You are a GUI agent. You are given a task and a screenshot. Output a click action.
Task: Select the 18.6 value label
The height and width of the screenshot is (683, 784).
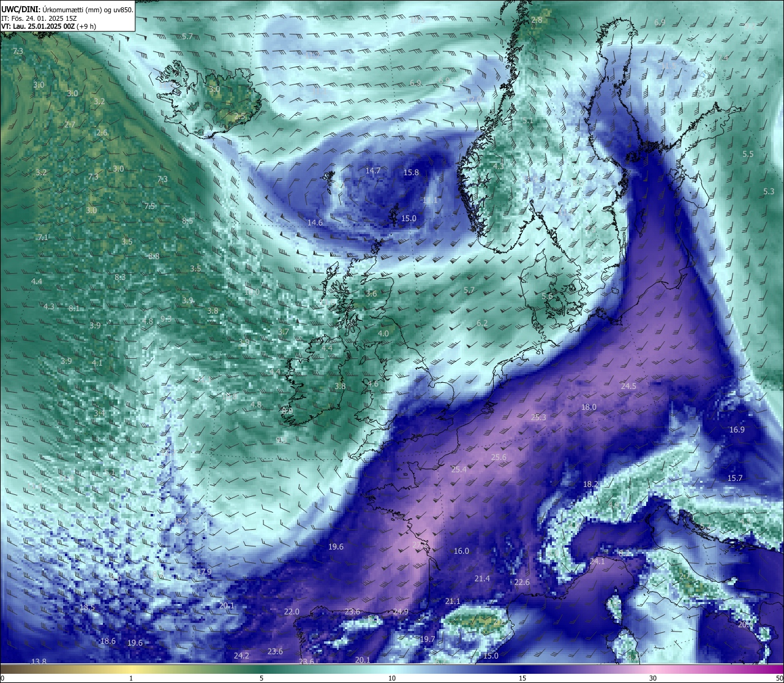[x=107, y=641]
